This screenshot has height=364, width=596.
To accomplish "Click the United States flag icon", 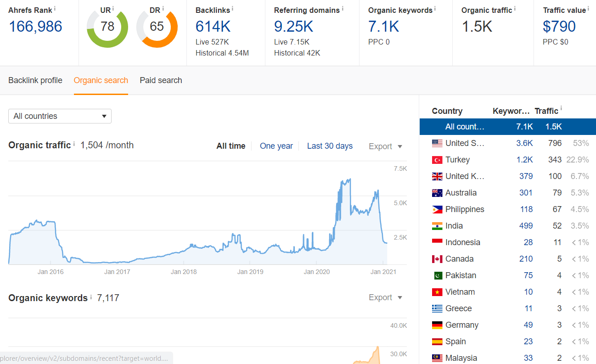I will 437,143.
